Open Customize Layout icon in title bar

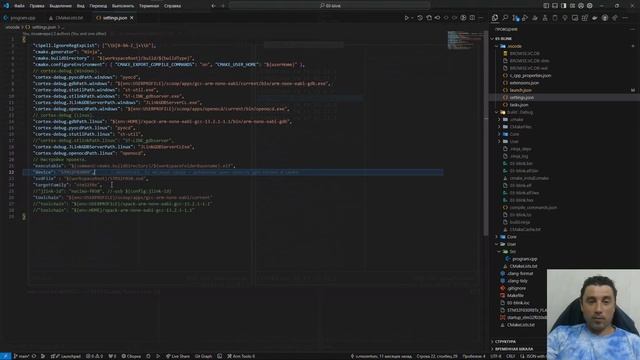pyautogui.click(x=572, y=6)
